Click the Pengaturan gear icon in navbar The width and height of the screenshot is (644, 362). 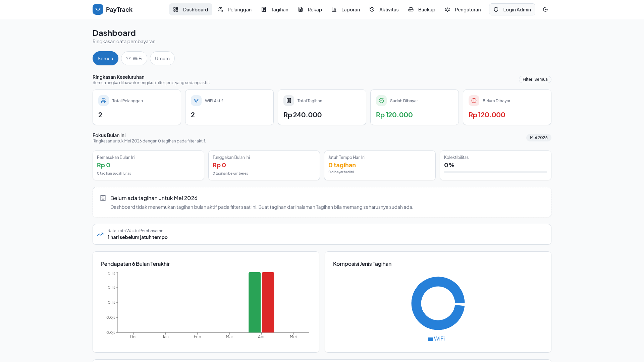(x=447, y=9)
